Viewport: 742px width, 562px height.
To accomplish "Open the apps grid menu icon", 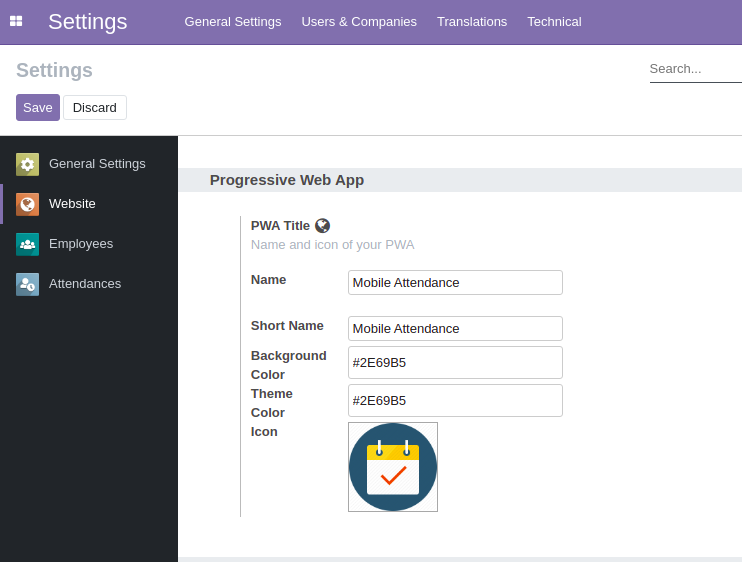I will [16, 21].
